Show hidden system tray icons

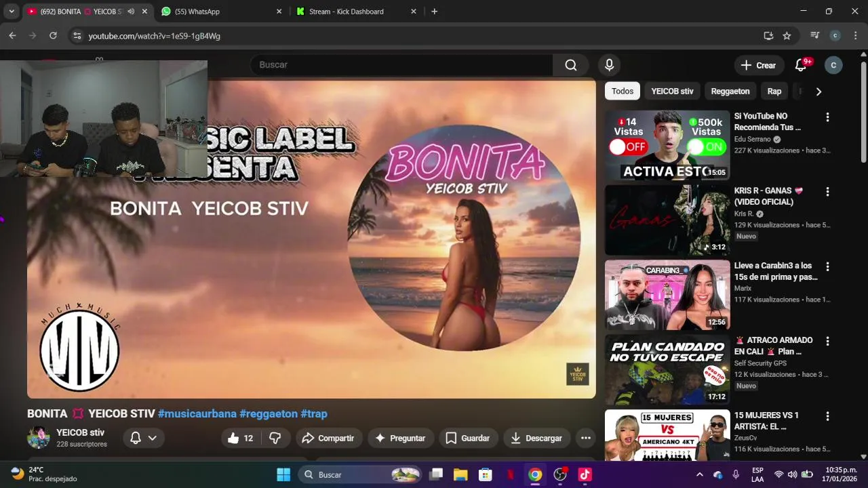point(700,474)
